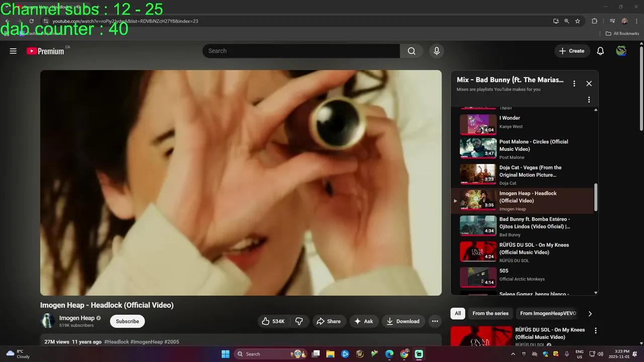
Task: Open recommended On My Knees video thumbnail
Action: click(480, 336)
